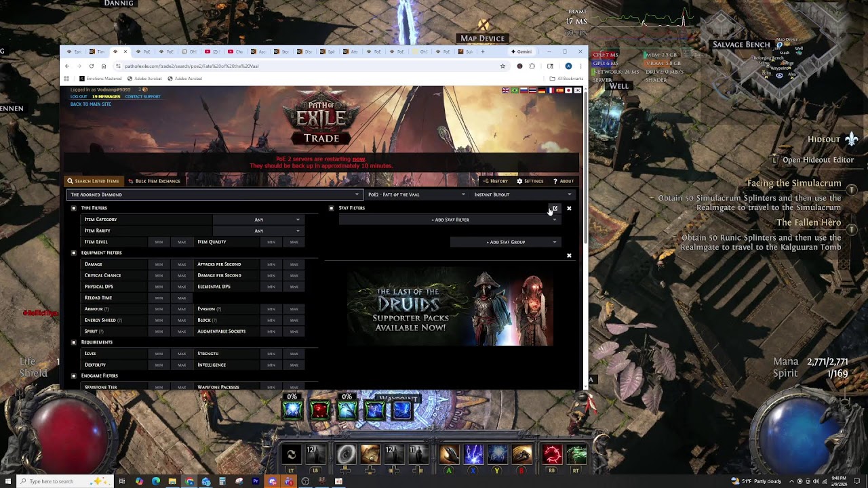Select the Search Listed Items tab
The height and width of the screenshot is (488, 868).
pyautogui.click(x=94, y=181)
